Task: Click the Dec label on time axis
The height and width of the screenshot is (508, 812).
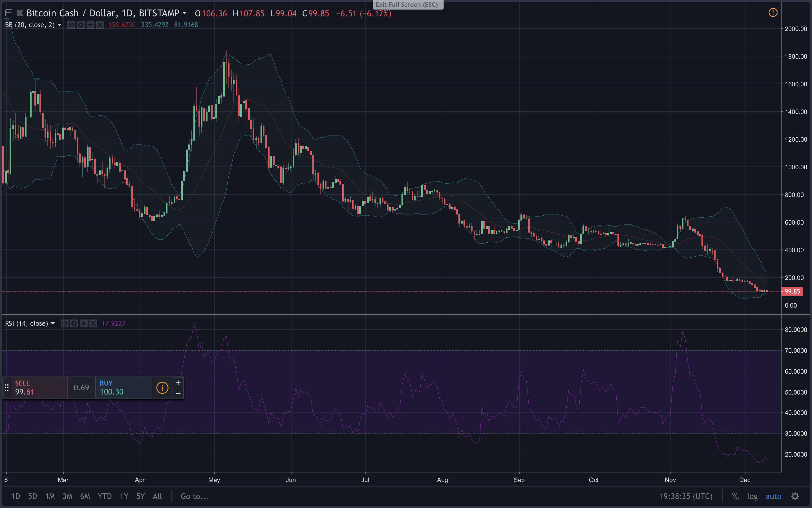Action: tap(745, 480)
